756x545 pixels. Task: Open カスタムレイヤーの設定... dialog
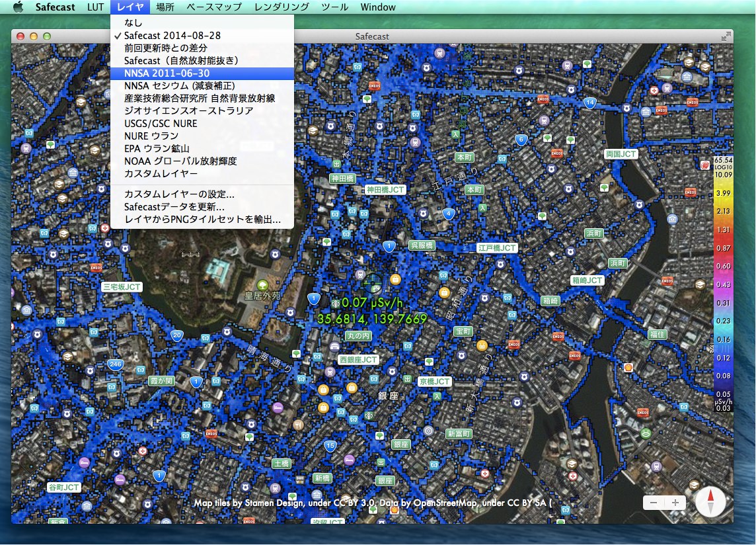point(202,194)
